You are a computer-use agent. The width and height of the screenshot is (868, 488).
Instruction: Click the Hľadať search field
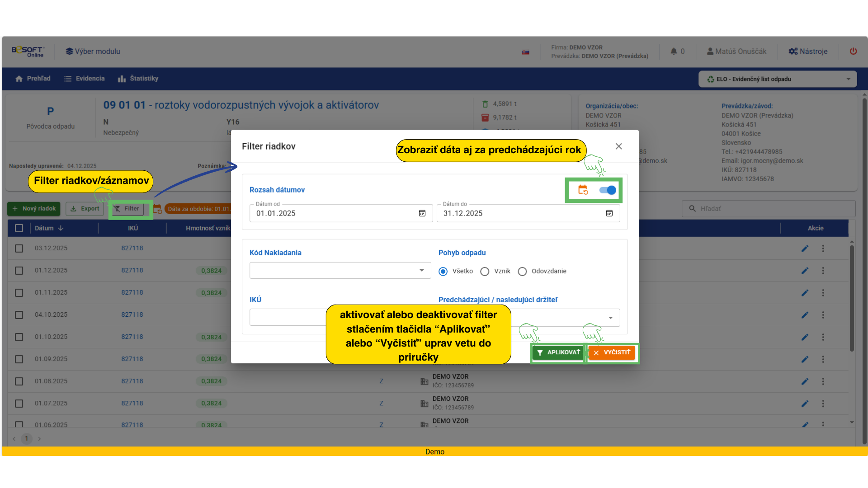pos(769,209)
